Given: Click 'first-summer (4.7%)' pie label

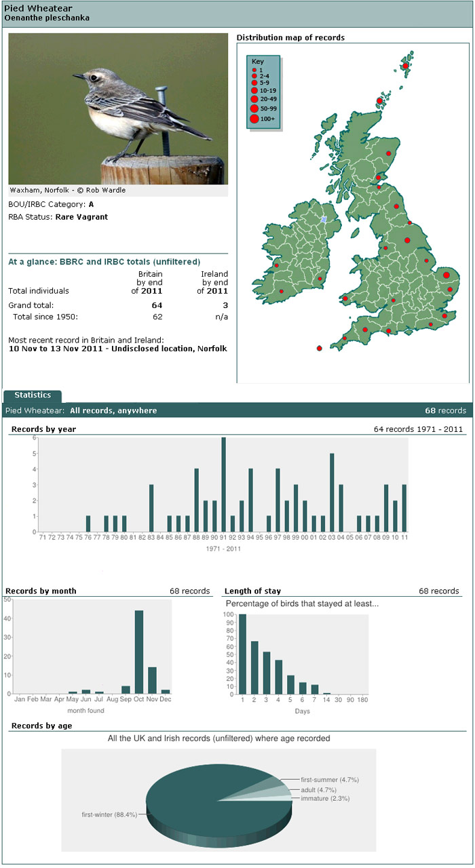Looking at the screenshot, I should point(330,781).
